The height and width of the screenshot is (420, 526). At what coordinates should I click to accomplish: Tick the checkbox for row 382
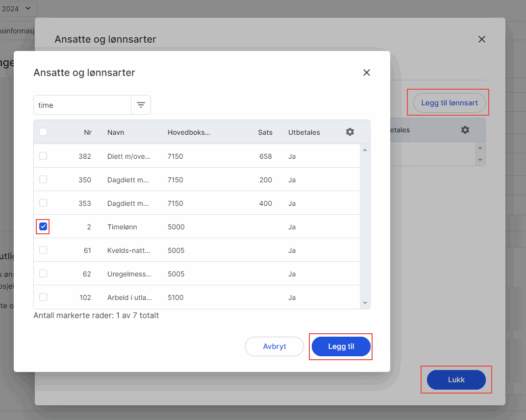tap(43, 156)
